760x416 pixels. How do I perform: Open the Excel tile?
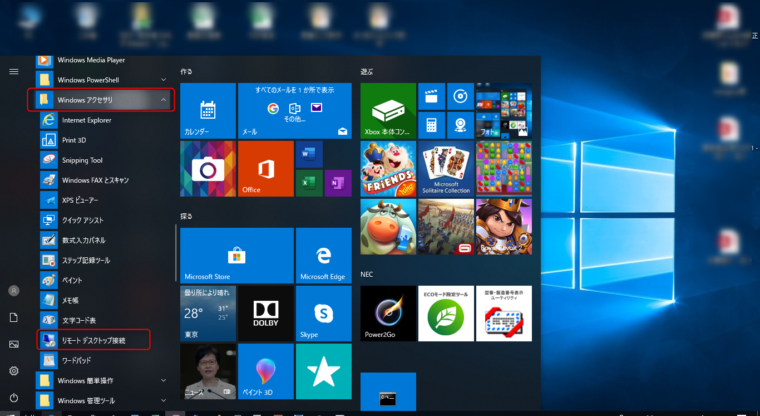point(309,183)
